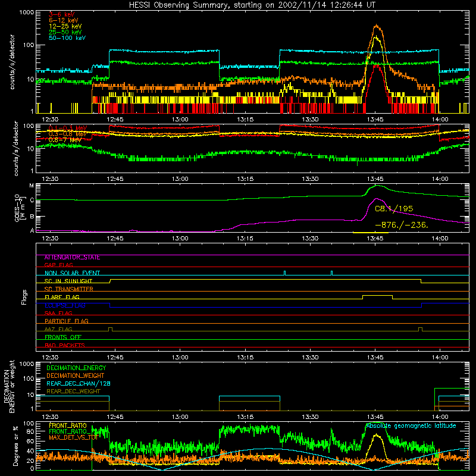The height and width of the screenshot is (476, 476).
Task: Select the red '3-6 keV' legend label
Action: [62, 14]
